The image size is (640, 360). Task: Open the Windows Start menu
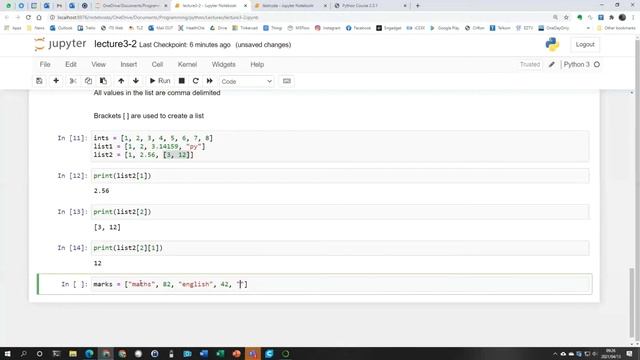click(x=7, y=354)
